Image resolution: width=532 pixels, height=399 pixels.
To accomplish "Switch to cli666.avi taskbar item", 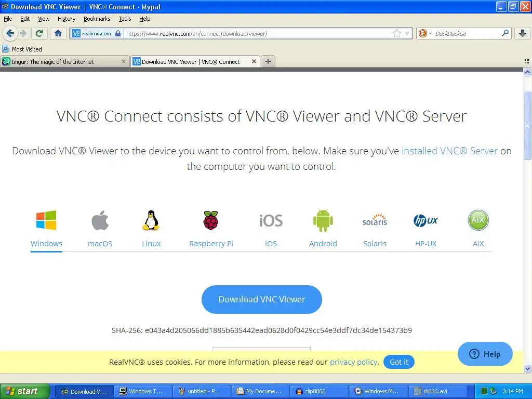I will tap(437, 391).
